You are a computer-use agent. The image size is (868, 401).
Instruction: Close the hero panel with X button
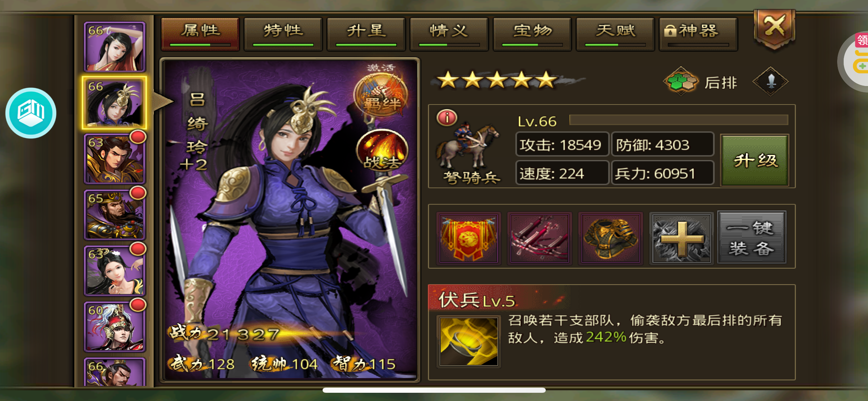pos(774,28)
